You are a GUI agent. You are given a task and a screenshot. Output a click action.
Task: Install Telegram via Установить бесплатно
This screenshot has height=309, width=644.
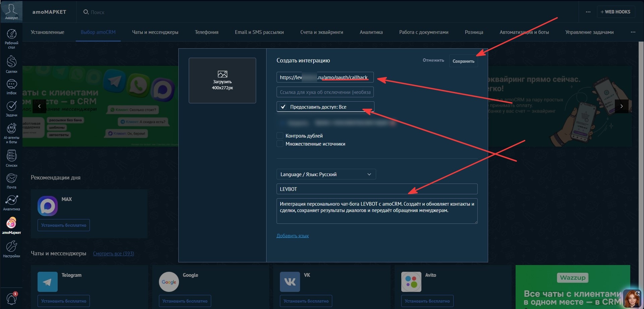click(64, 301)
